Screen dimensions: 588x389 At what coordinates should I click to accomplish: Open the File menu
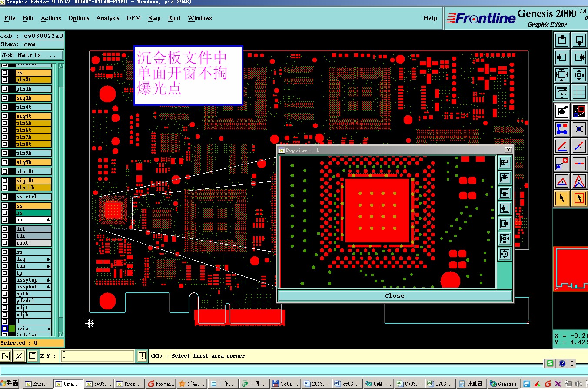click(x=10, y=18)
